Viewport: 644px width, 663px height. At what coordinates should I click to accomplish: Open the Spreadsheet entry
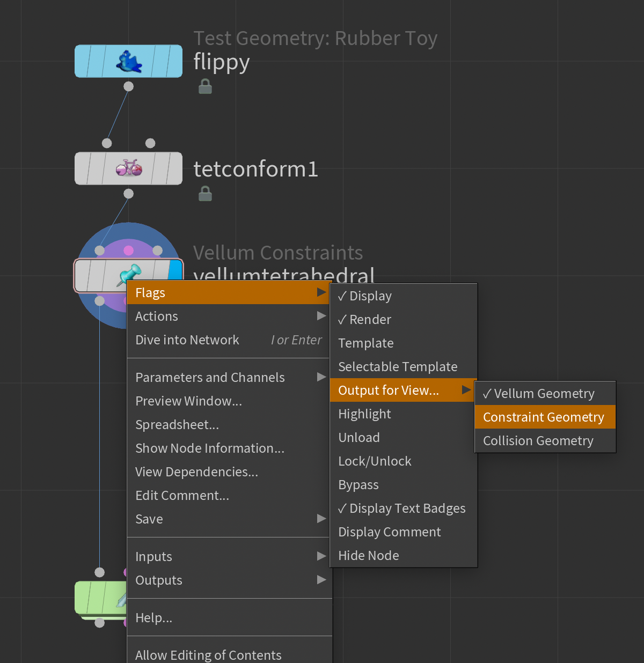(229, 425)
